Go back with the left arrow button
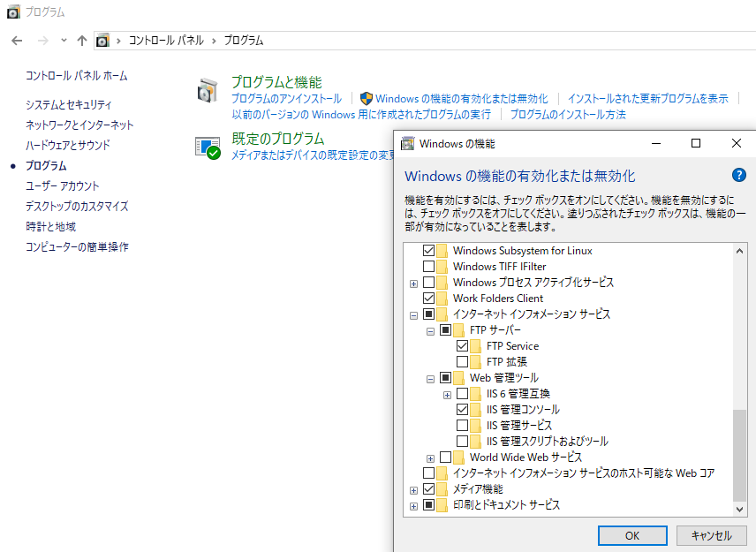756x552 pixels. click(x=17, y=41)
